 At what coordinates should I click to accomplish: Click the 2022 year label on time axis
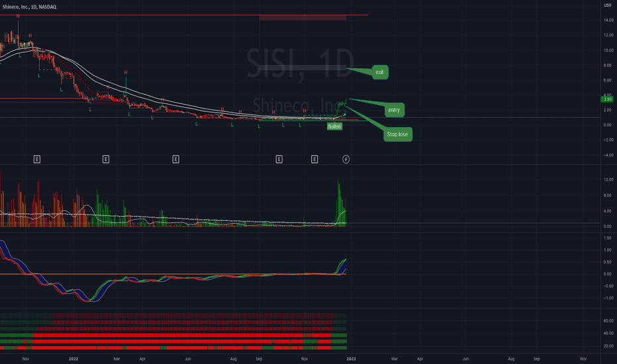(x=73, y=359)
